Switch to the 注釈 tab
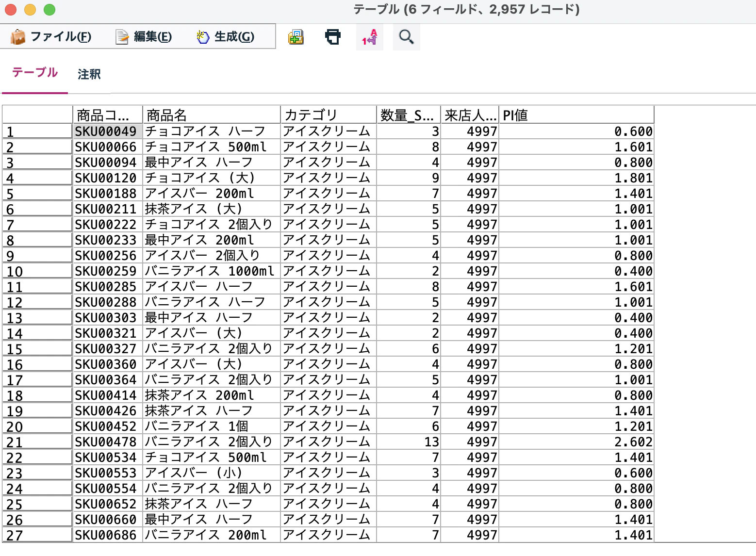 point(89,74)
